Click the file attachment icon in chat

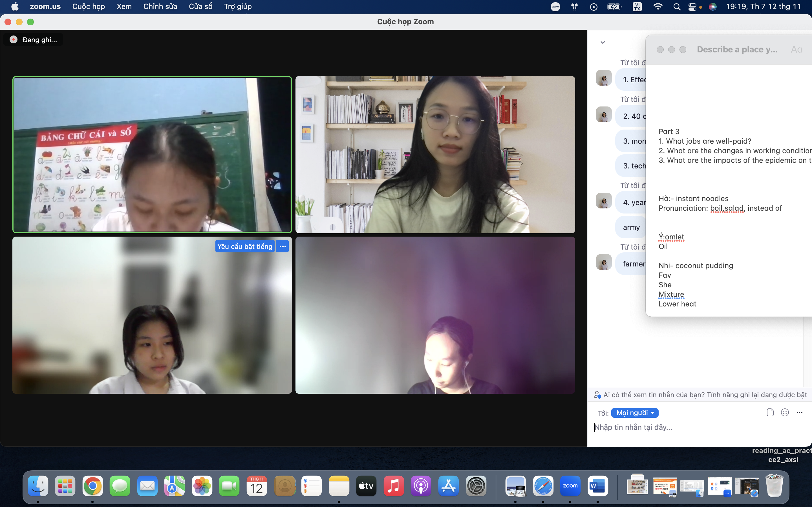(770, 412)
